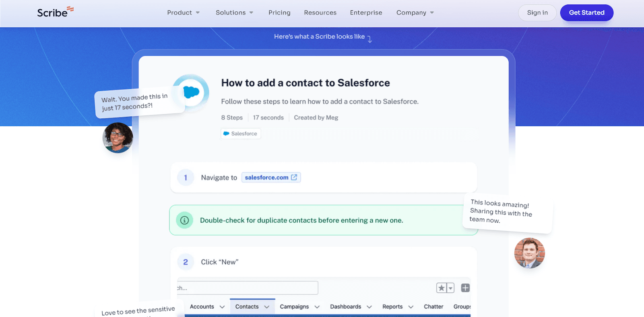This screenshot has height=317, width=644.
Task: Click the info icon in green tip
Action: click(185, 220)
